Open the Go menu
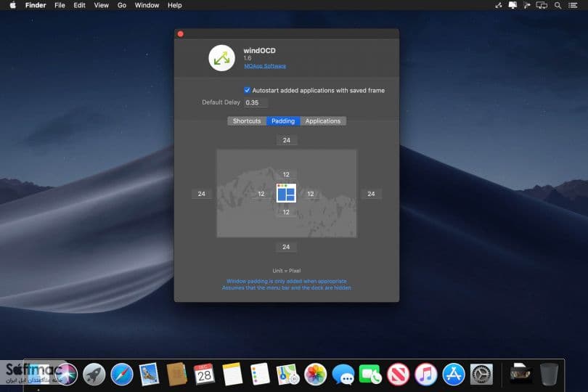 click(122, 5)
